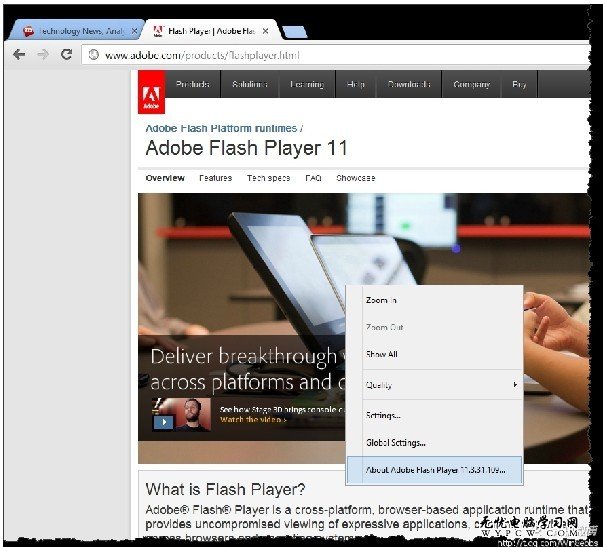Open the Products navigation menu
Screen dimensions: 603x547
point(192,84)
